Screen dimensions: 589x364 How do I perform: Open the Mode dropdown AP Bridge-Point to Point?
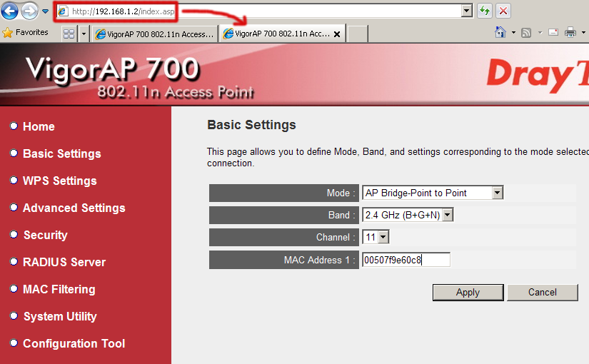433,193
